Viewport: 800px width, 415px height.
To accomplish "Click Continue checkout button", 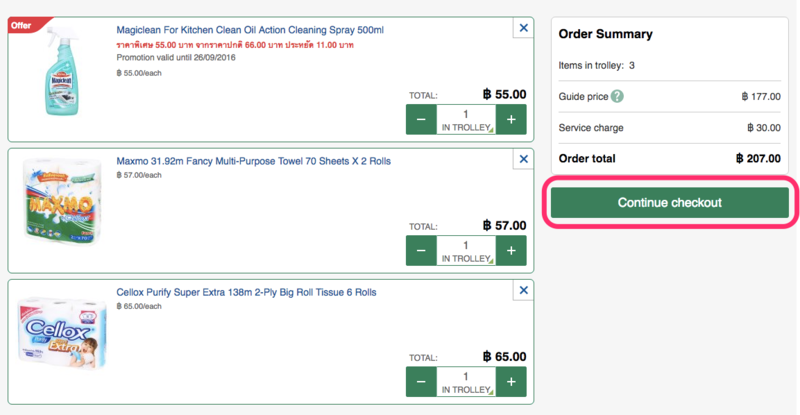I will [670, 203].
